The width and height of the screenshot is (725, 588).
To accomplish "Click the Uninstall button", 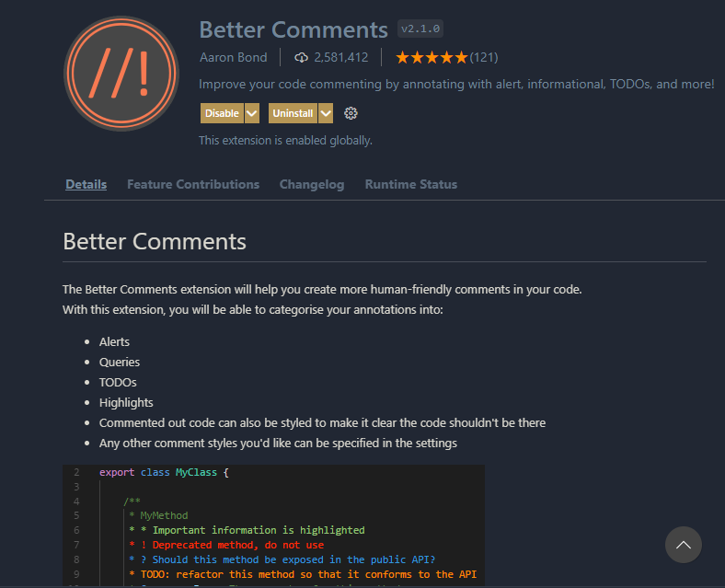I will pyautogui.click(x=293, y=113).
